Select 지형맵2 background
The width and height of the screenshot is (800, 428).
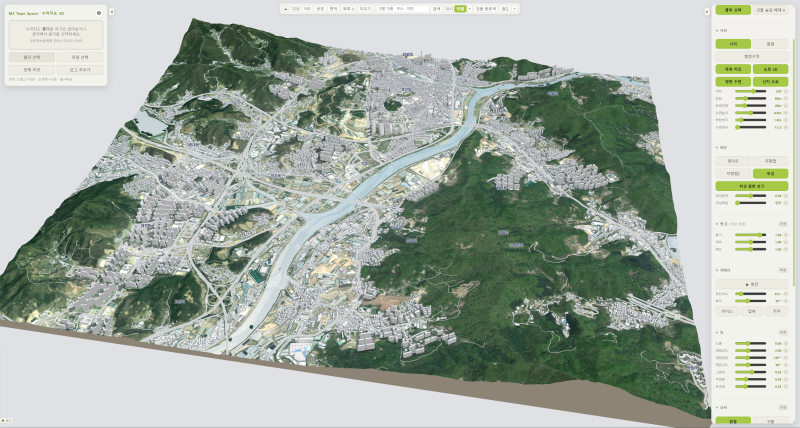click(x=733, y=173)
